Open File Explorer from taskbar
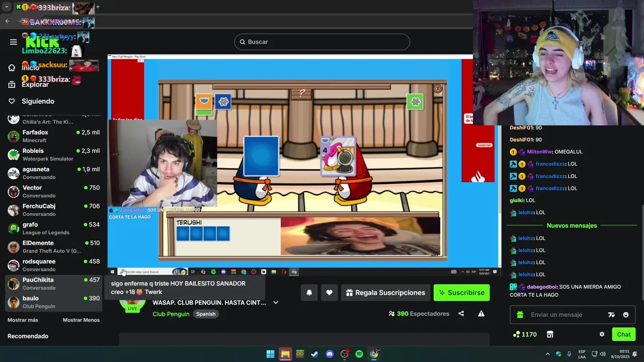This screenshot has width=644, height=362. click(285, 354)
